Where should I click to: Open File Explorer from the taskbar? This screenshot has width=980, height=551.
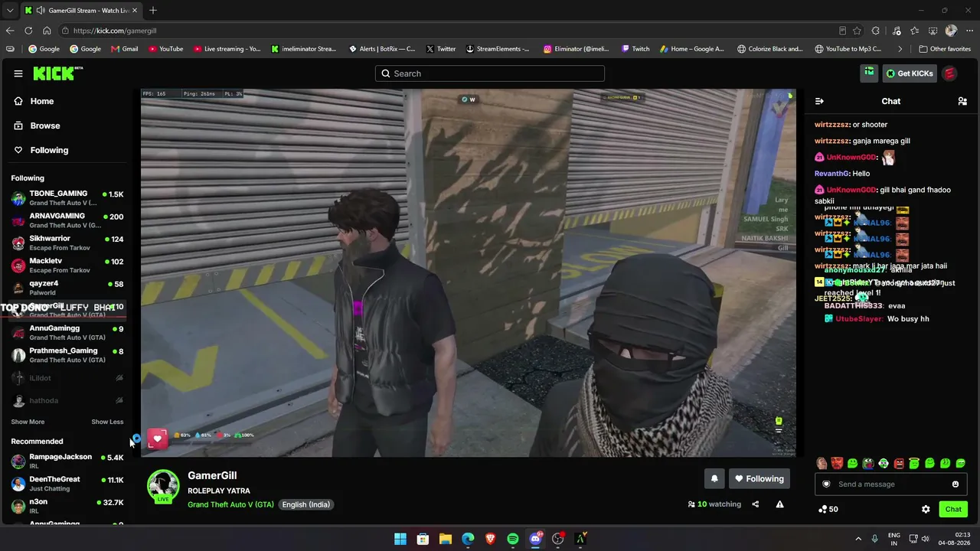(445, 539)
